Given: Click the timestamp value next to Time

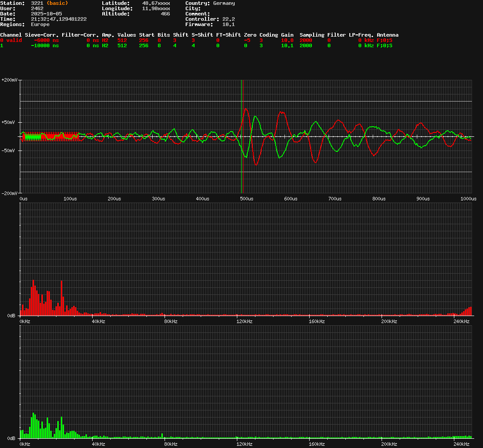Looking at the screenshot, I should pos(59,19).
